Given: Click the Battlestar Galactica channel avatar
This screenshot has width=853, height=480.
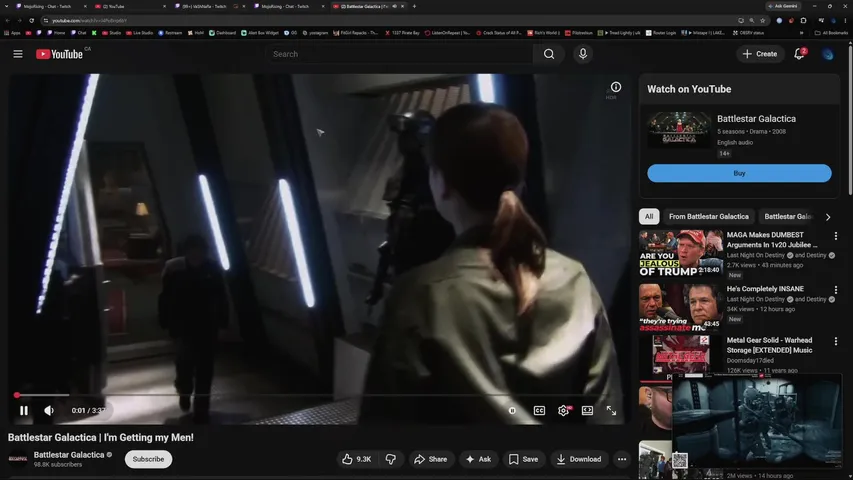Looking at the screenshot, I should point(17,459).
